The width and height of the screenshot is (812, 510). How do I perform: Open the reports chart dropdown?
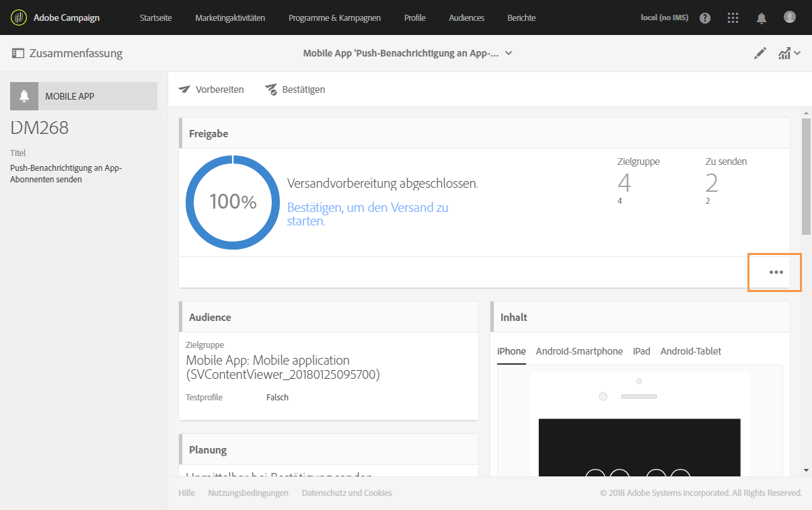point(788,54)
